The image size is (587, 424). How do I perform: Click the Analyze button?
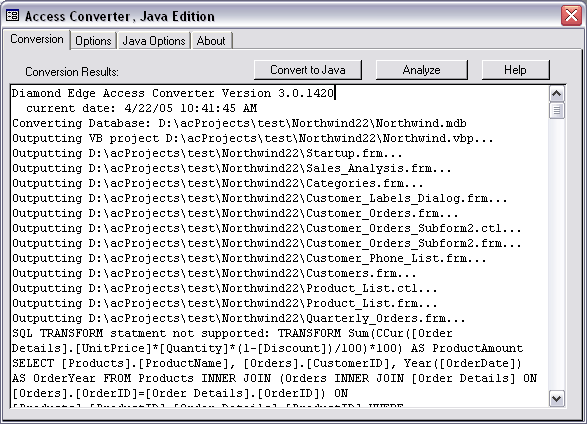pyautogui.click(x=422, y=70)
